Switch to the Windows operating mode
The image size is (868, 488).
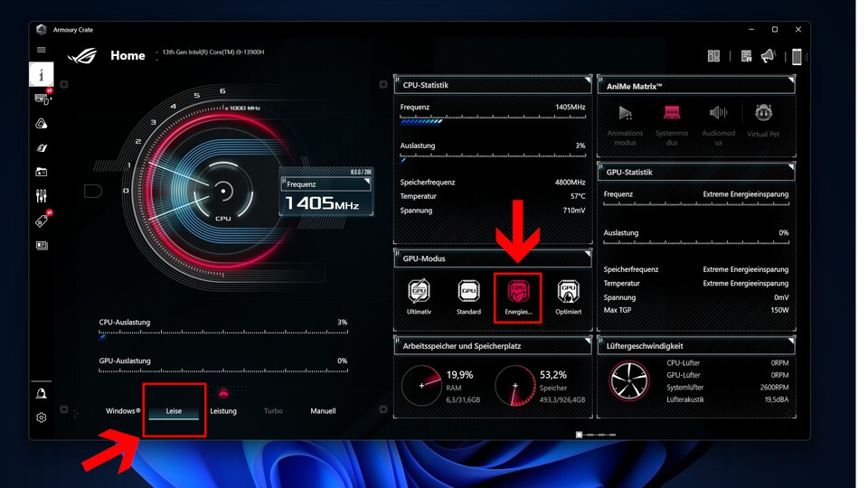pos(123,410)
